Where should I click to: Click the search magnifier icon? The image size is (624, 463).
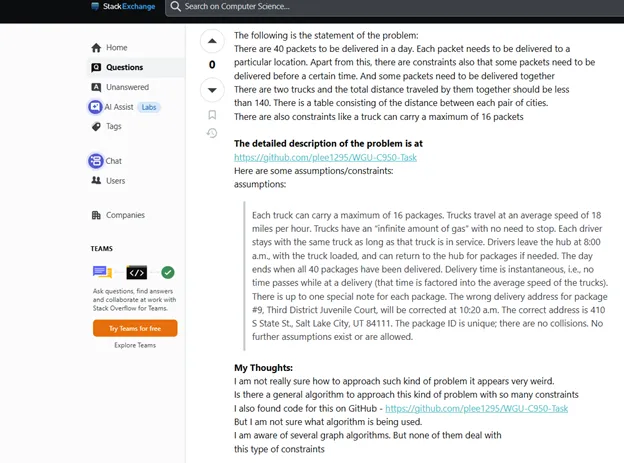point(176,6)
